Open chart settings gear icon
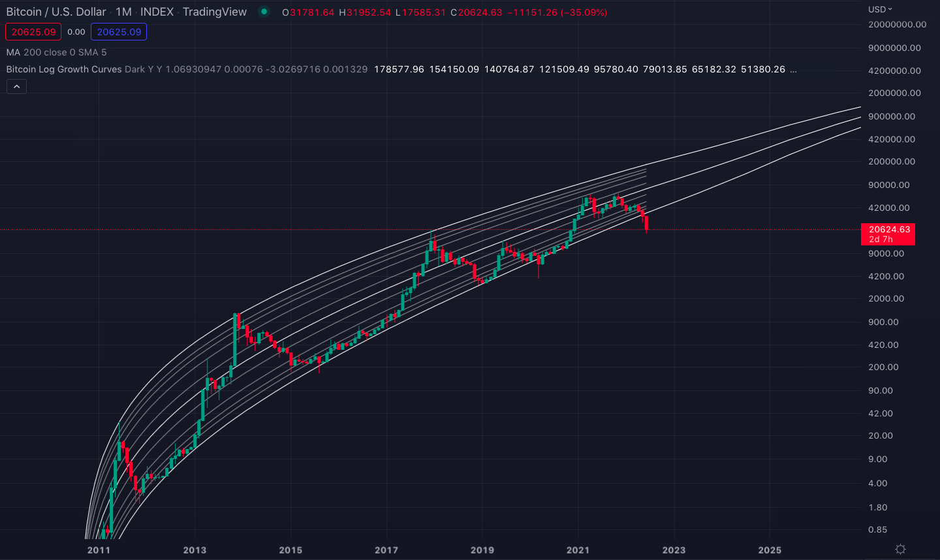Viewport: 940px width, 560px height. [x=900, y=550]
